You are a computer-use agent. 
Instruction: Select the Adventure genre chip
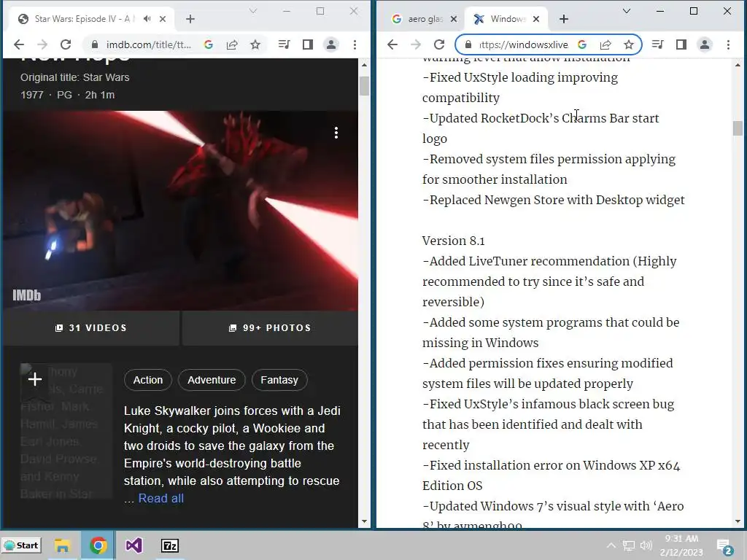212,380
